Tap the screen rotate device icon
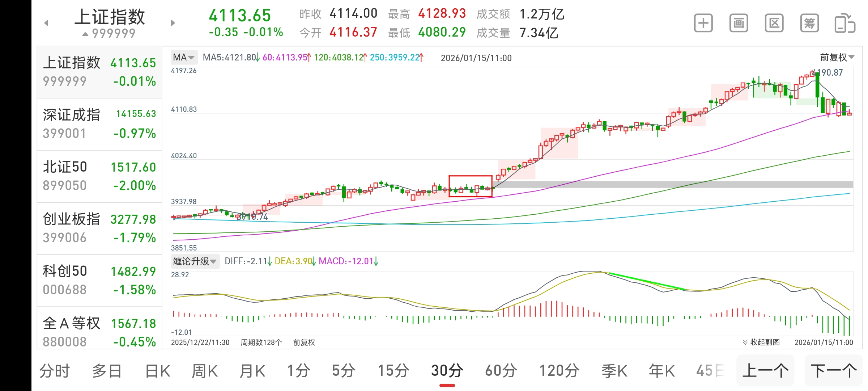Screen dimensions: 868x391 tap(845, 24)
